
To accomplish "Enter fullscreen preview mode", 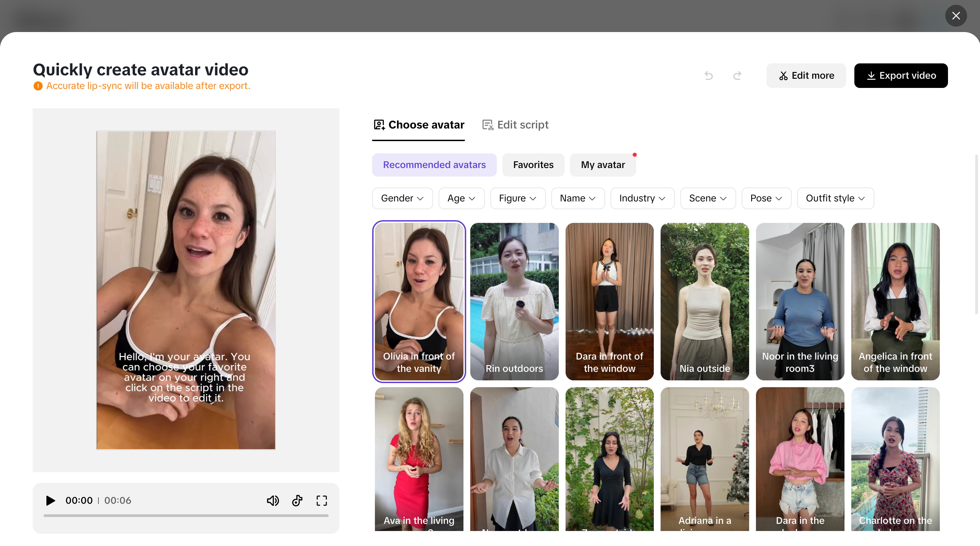I will point(321,500).
